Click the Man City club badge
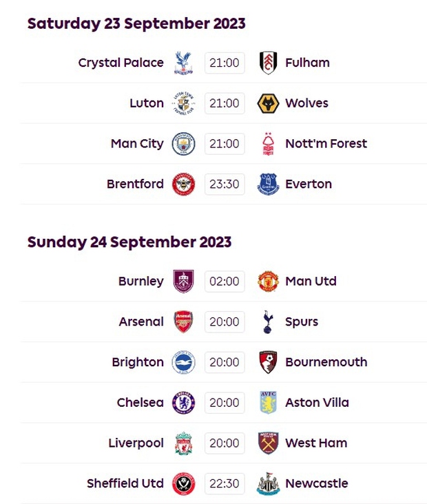 tap(183, 144)
